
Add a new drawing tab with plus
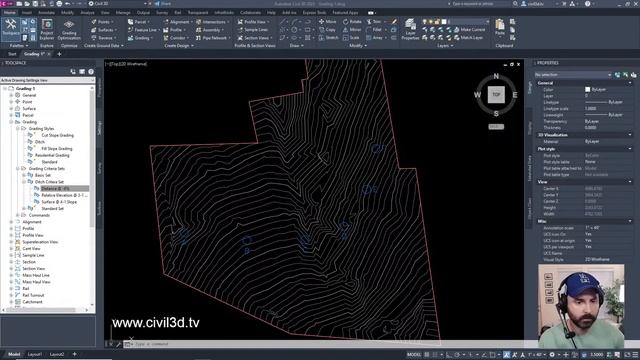[59, 54]
